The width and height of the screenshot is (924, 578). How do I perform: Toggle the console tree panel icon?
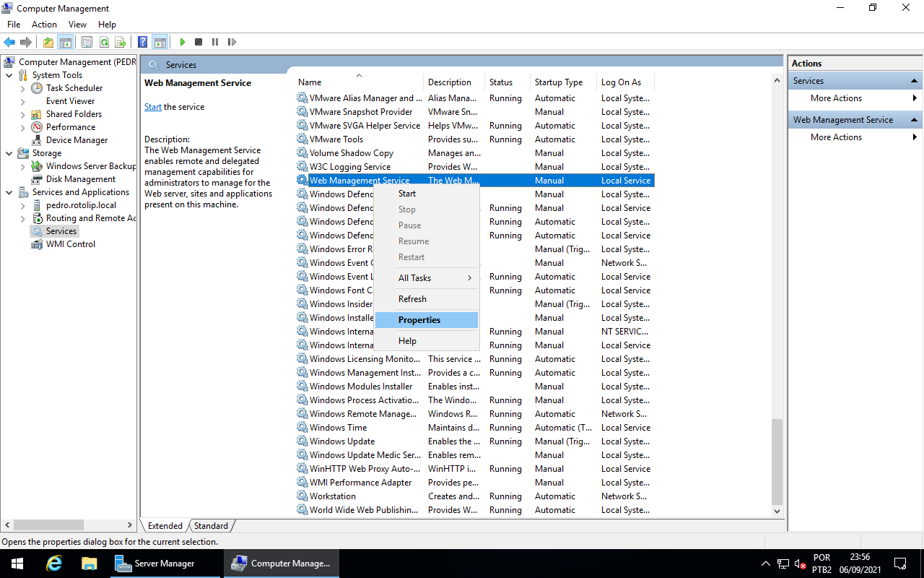click(x=65, y=41)
